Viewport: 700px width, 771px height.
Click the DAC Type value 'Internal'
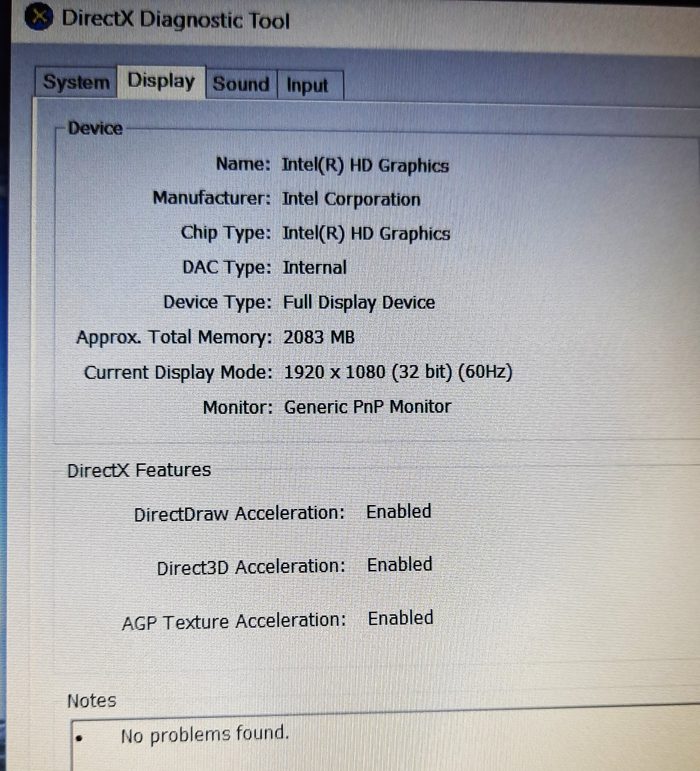coord(315,267)
